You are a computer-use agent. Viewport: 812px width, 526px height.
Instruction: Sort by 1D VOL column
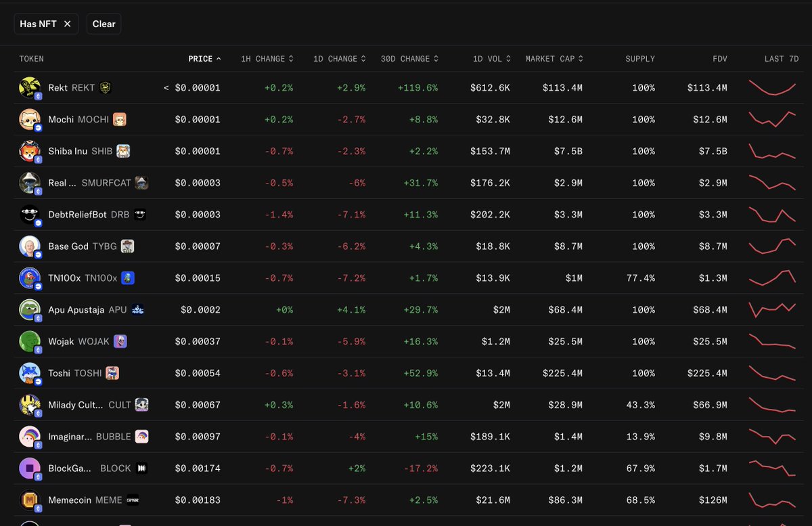tap(492, 59)
